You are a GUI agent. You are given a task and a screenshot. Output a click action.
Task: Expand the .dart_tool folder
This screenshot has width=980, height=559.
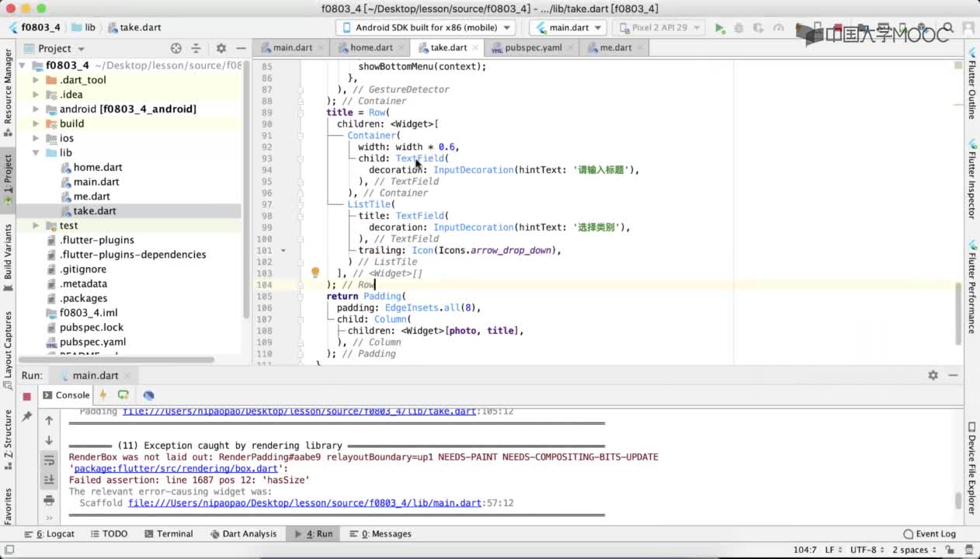[x=36, y=80]
